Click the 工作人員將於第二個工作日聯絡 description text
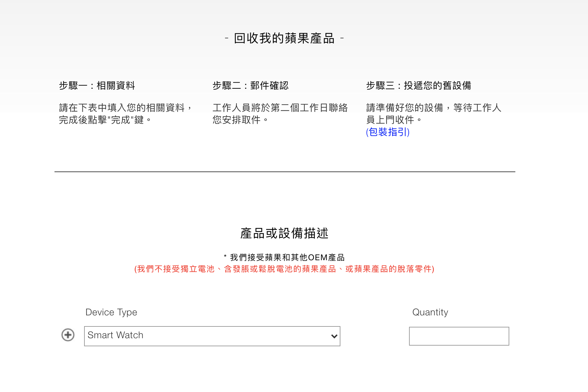The image size is (588, 392). pos(280,114)
